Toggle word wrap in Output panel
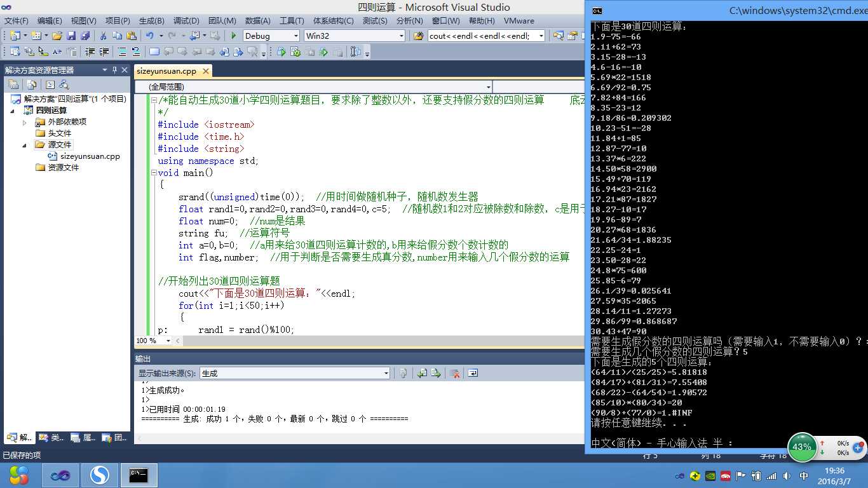 [x=472, y=373]
